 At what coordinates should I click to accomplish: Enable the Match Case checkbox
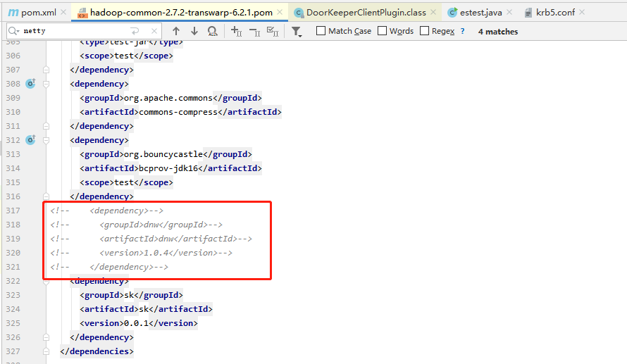click(321, 31)
